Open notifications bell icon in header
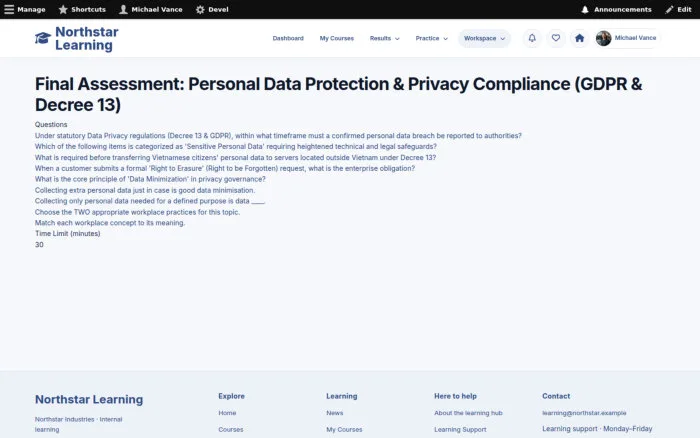 [x=532, y=38]
